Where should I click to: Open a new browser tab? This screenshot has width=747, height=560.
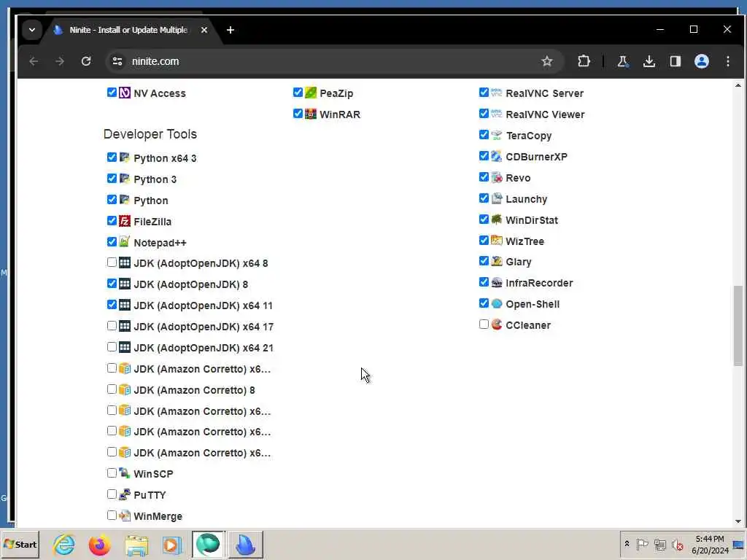click(231, 30)
